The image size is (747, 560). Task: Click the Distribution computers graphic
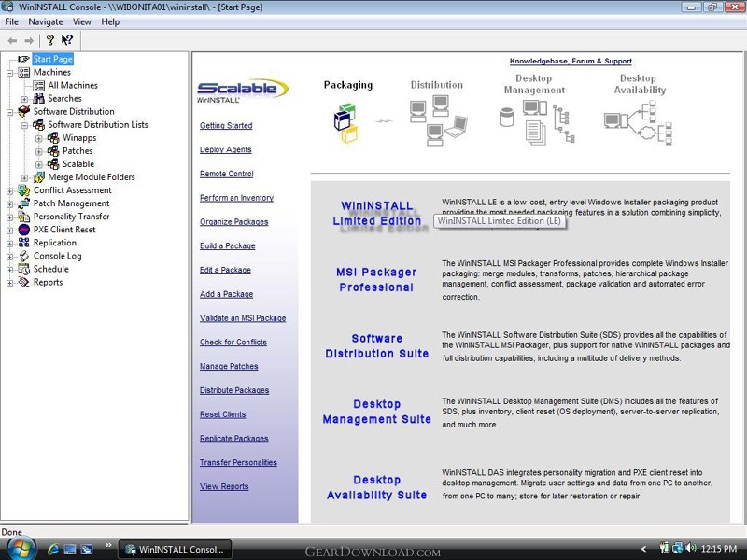438,120
